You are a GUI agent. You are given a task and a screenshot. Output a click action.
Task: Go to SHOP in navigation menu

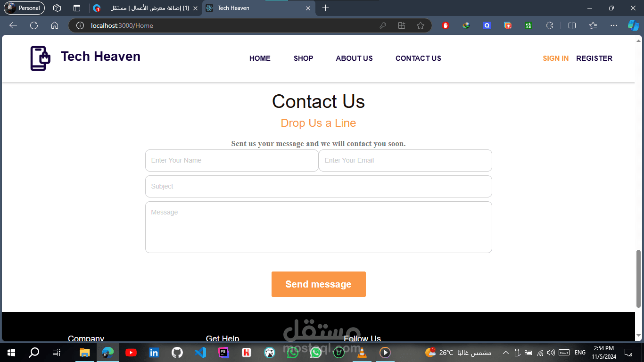click(303, 58)
